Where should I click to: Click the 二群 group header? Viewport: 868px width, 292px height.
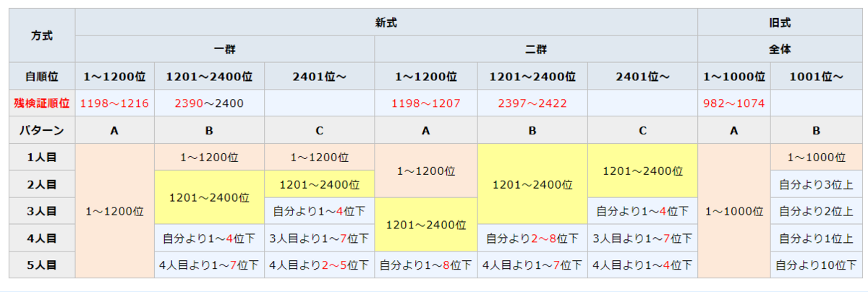(536, 49)
